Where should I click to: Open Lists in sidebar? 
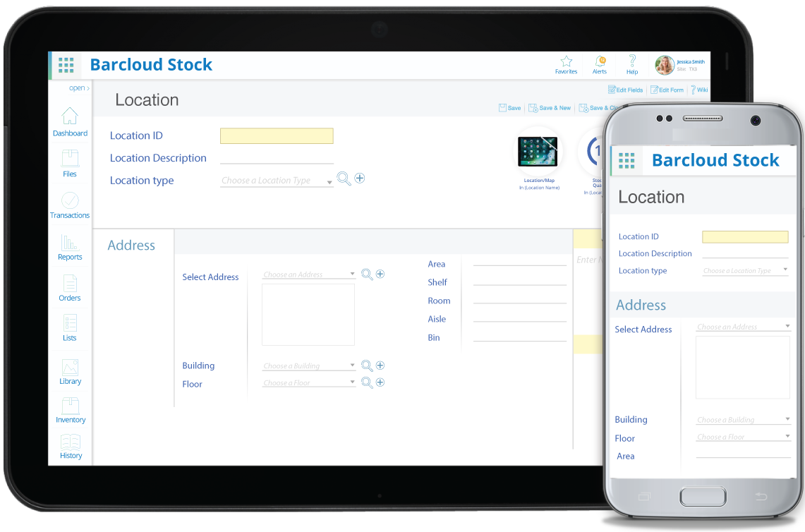70,328
